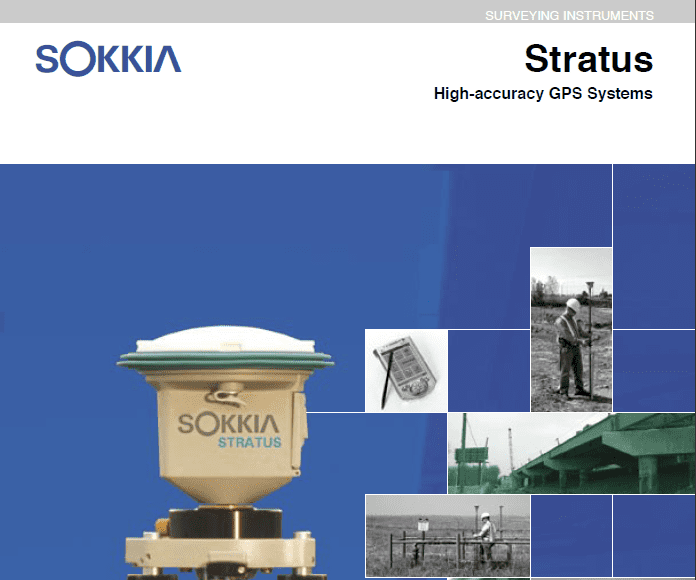This screenshot has width=696, height=580.
Task: Open the surveyor holding GPS pole photo
Action: [x=571, y=329]
